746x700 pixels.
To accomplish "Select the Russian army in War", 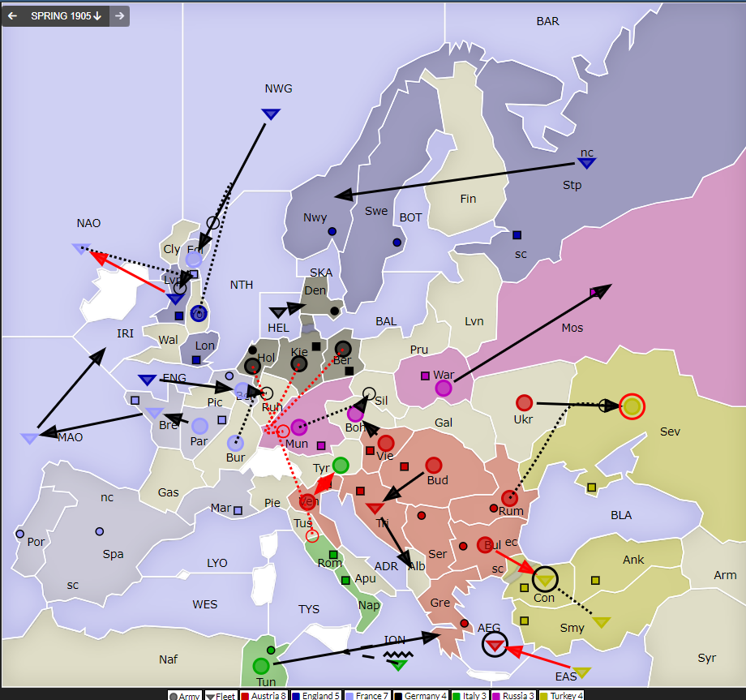I will click(x=444, y=389).
